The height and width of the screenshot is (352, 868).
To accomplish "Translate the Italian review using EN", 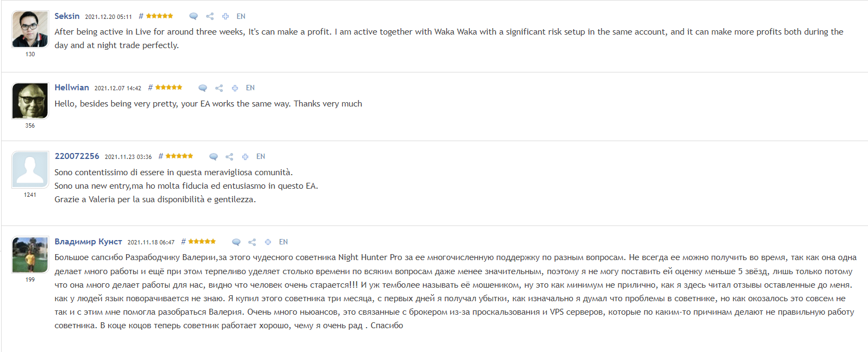I will coord(261,156).
